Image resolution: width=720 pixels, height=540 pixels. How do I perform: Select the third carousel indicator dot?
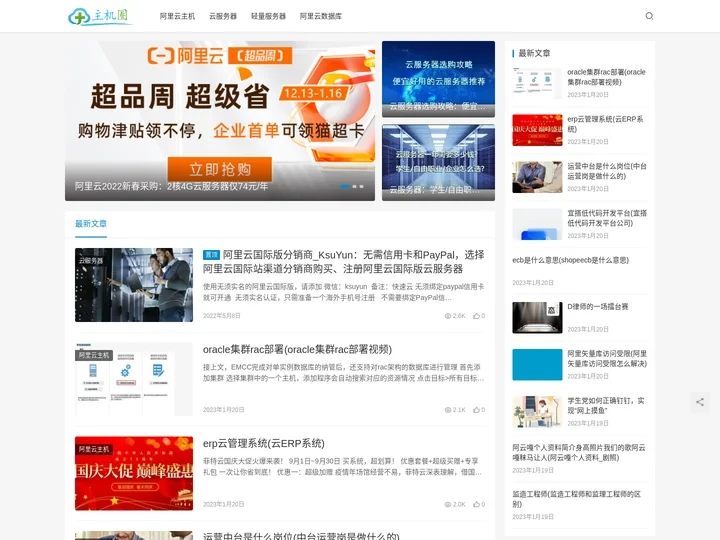pyautogui.click(x=361, y=186)
